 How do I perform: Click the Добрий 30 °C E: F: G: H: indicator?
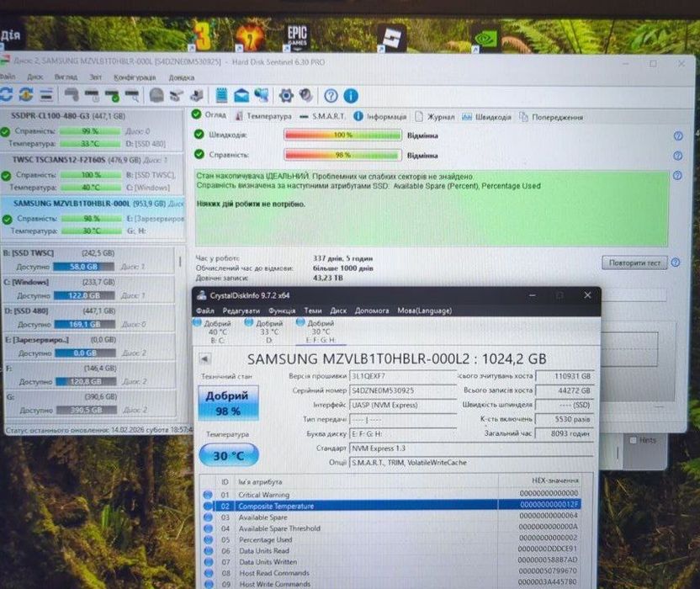tap(320, 332)
